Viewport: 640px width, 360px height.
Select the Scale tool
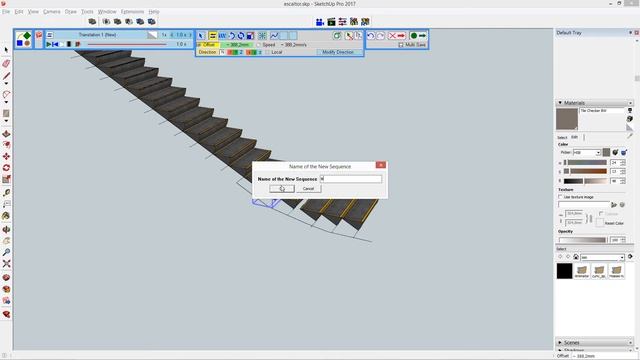[6, 179]
